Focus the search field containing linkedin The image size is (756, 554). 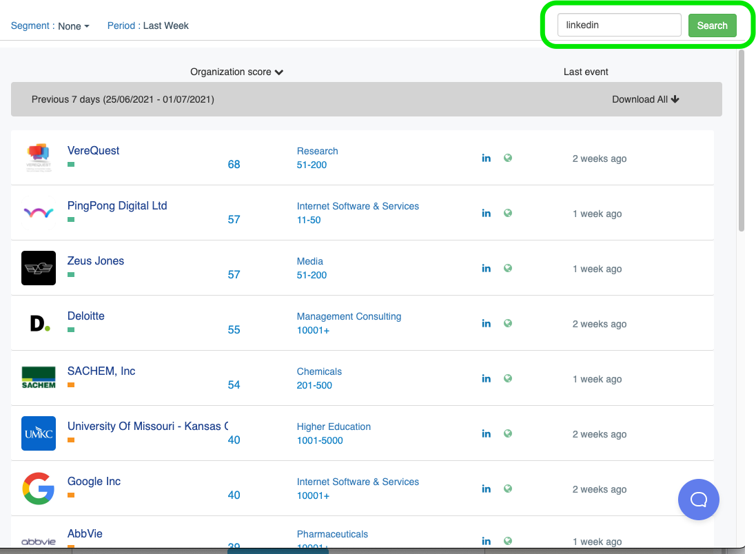pos(619,25)
